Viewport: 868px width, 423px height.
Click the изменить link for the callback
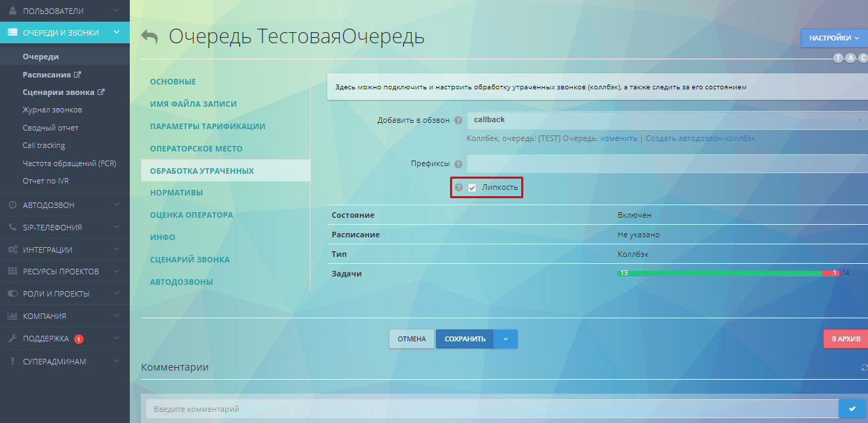click(x=618, y=138)
